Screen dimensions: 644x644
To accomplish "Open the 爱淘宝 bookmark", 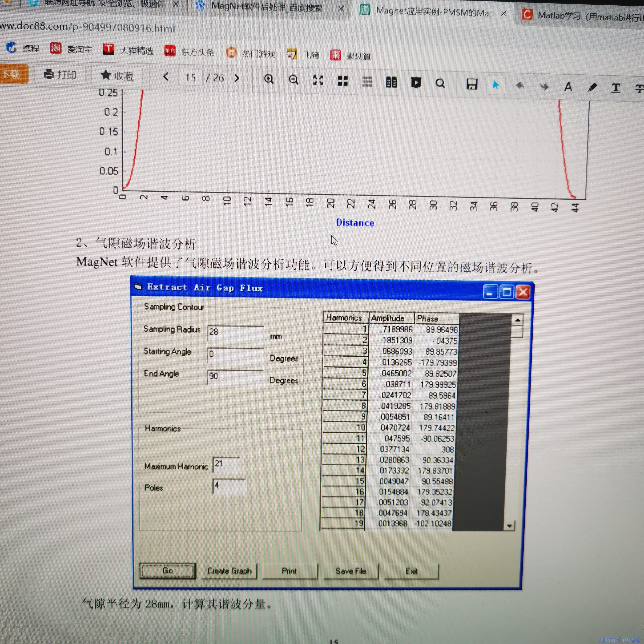I will pos(71,49).
